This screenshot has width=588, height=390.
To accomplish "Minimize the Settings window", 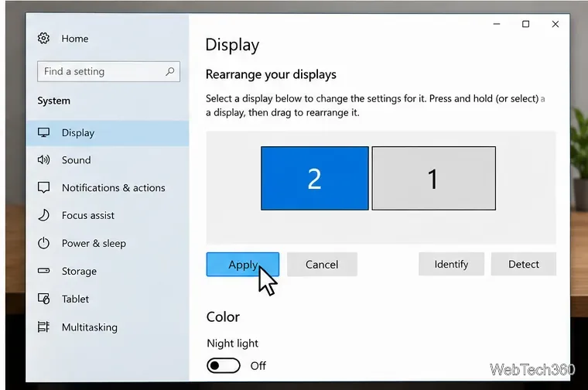I will click(x=497, y=24).
